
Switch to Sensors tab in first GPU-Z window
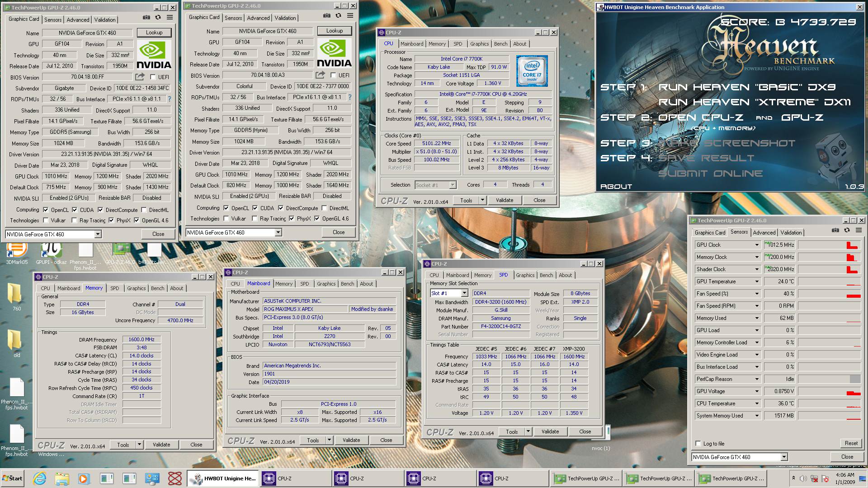pyautogui.click(x=53, y=20)
